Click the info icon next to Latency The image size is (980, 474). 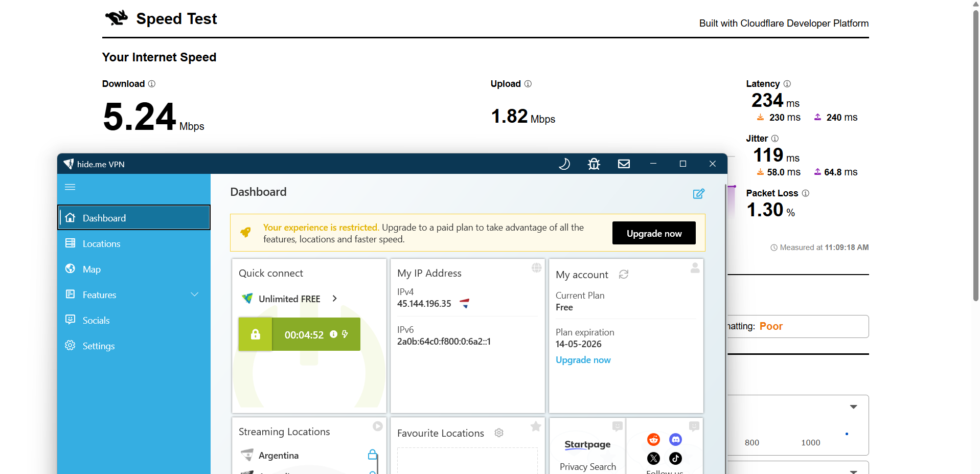pyautogui.click(x=787, y=84)
